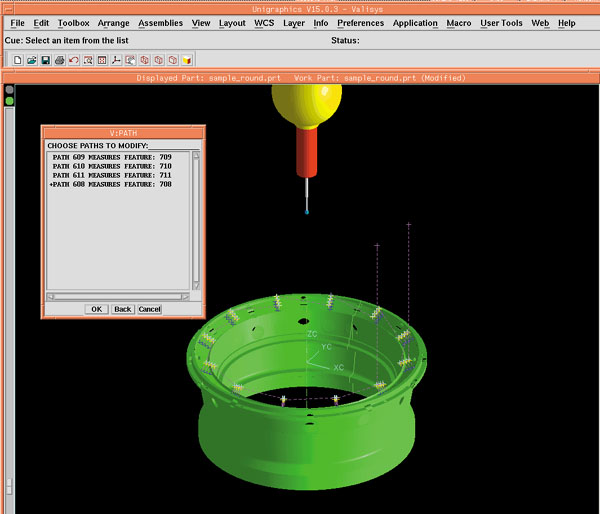600x514 pixels.
Task: Click the Fit view toolbar icon
Action: pos(102,60)
